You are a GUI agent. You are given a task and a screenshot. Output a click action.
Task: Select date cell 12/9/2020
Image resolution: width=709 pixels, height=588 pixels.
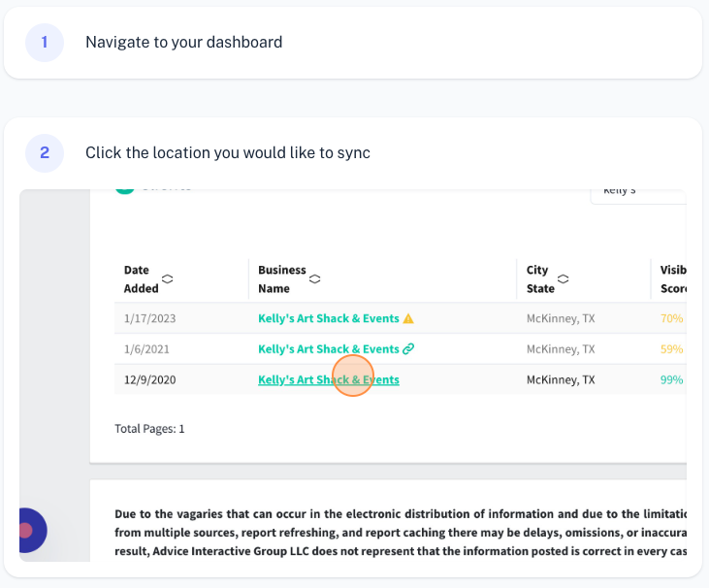[149, 380]
